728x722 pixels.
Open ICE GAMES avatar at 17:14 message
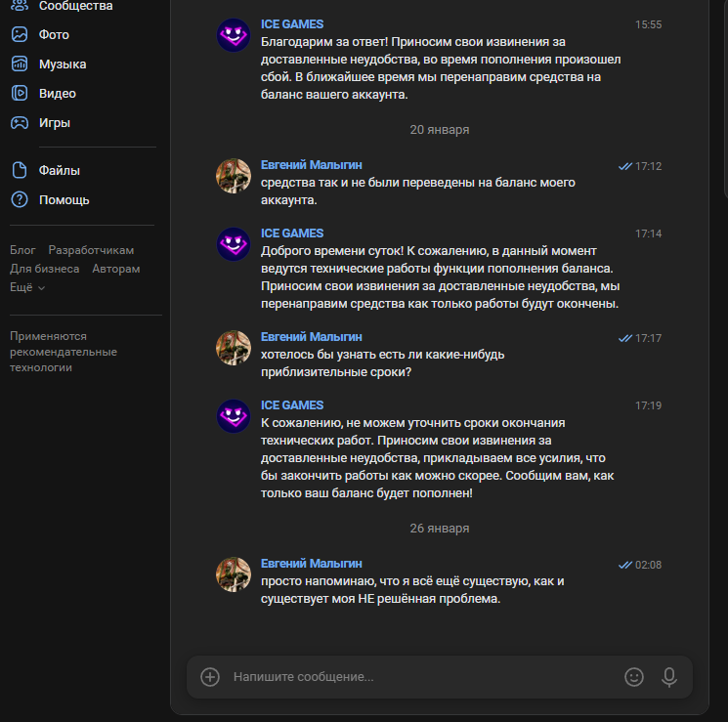click(233, 244)
